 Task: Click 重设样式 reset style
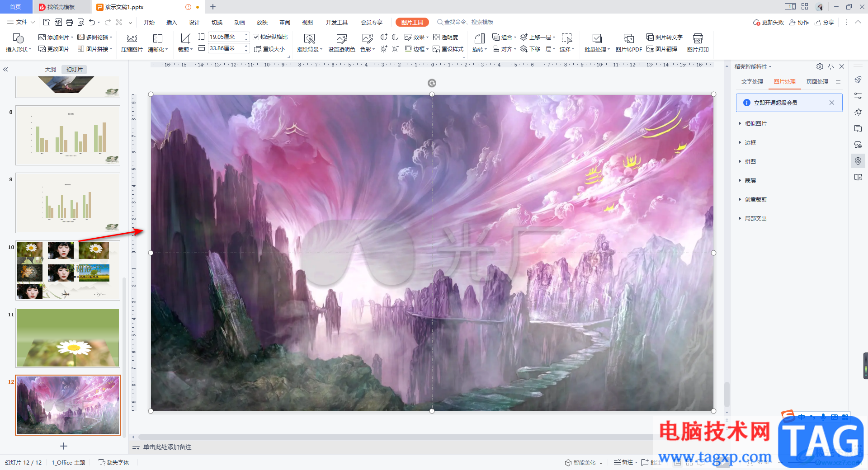[x=448, y=49]
